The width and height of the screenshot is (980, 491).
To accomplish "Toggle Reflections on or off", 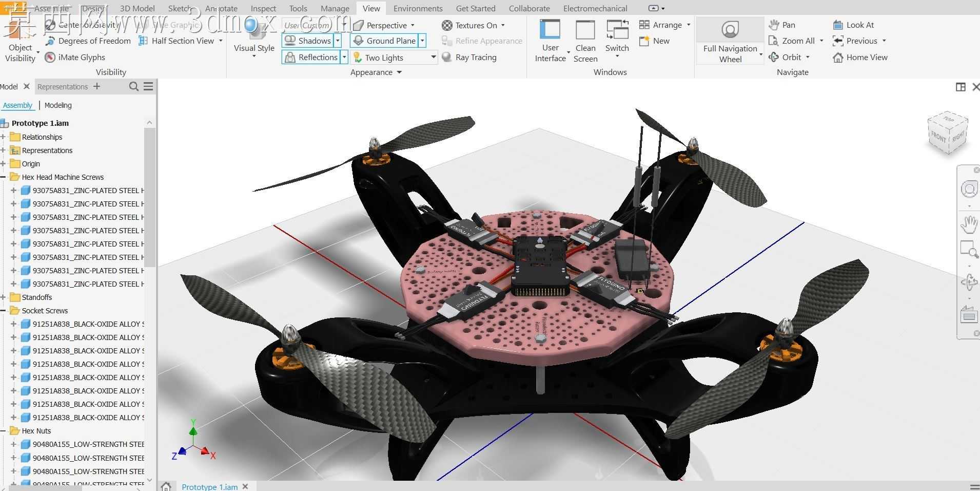I will click(311, 57).
